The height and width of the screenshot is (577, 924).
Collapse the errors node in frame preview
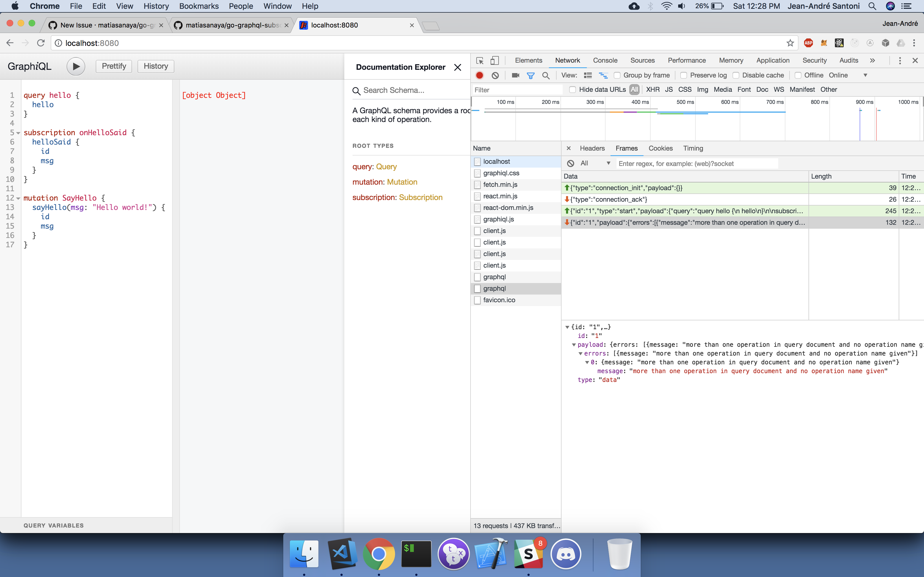(580, 353)
